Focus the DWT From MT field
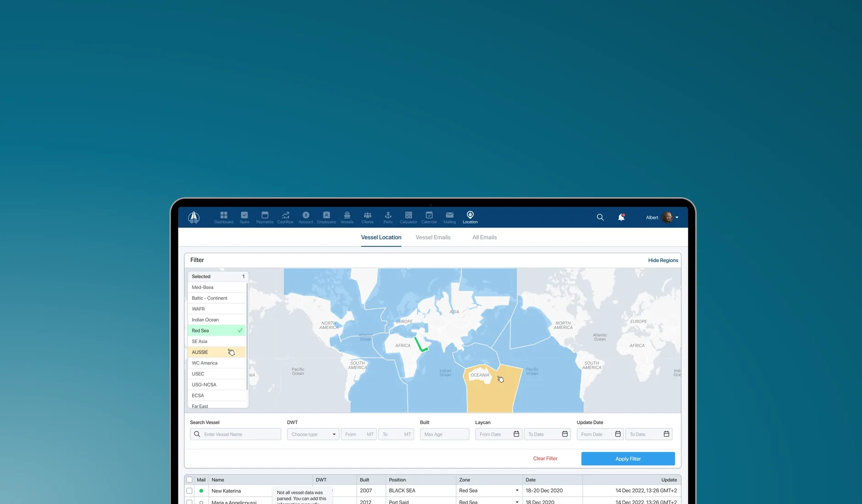Image resolution: width=862 pixels, height=504 pixels. [x=359, y=434]
